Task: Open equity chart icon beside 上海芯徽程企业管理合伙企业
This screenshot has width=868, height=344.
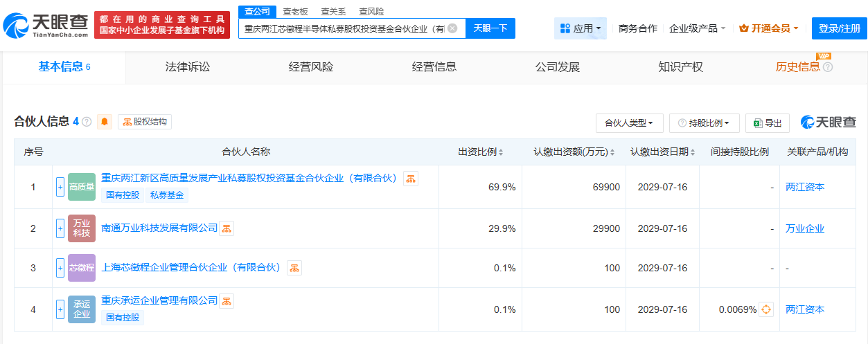Action: click(294, 268)
